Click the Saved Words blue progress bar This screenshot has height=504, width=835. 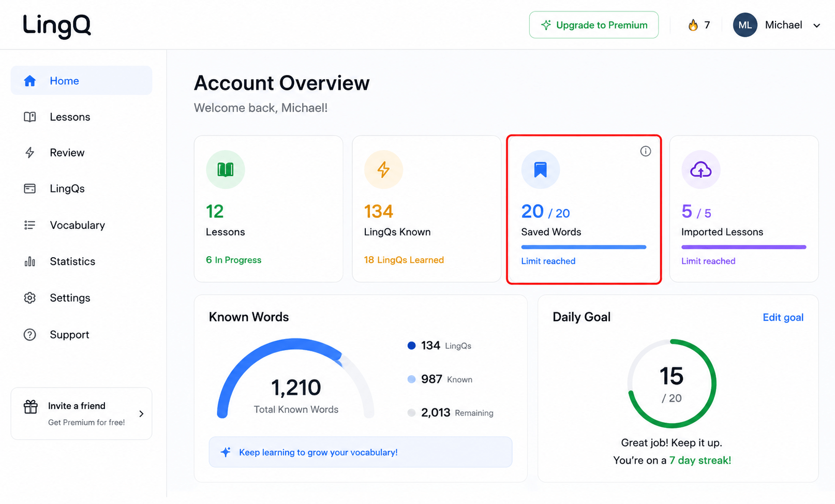(584, 247)
